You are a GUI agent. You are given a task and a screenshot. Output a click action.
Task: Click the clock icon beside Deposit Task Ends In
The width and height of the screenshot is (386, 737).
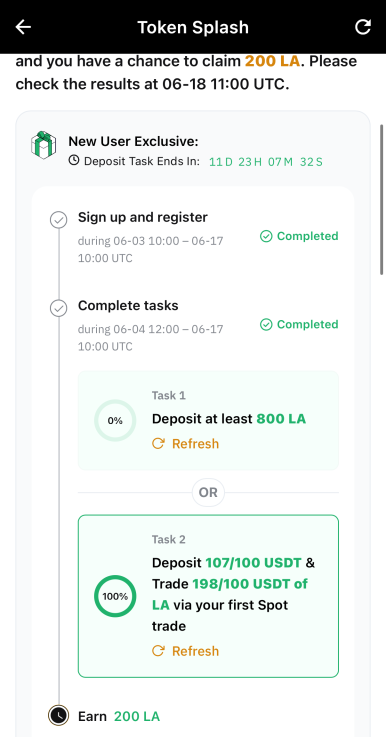point(74,161)
